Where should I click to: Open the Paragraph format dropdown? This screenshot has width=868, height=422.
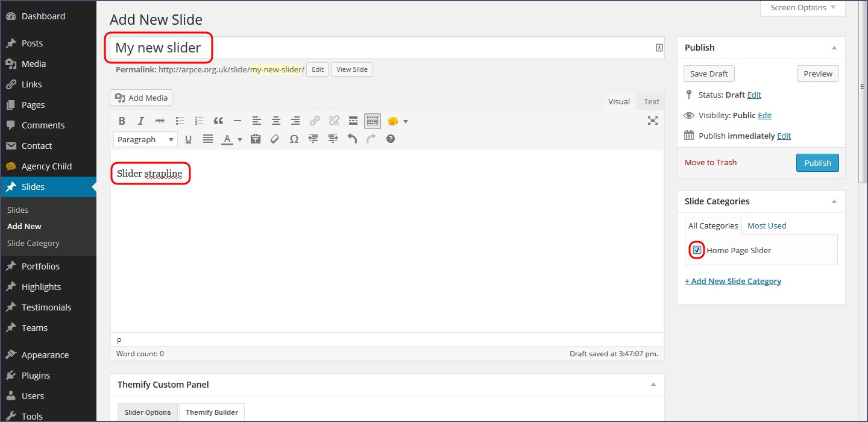[x=145, y=139]
